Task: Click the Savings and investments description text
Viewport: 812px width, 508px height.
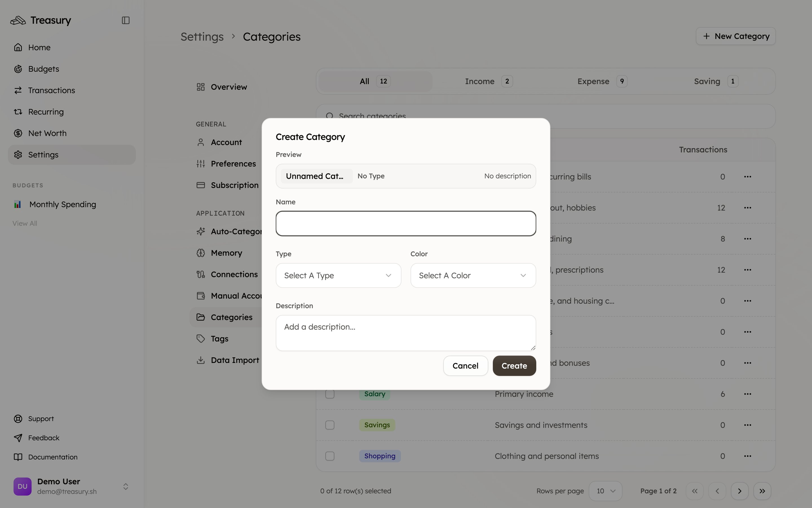Action: tap(541, 425)
